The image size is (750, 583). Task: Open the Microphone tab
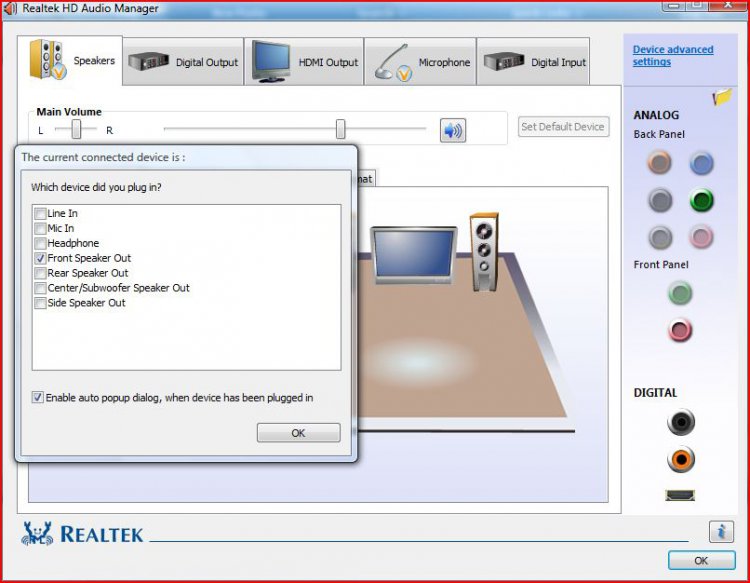click(x=420, y=62)
